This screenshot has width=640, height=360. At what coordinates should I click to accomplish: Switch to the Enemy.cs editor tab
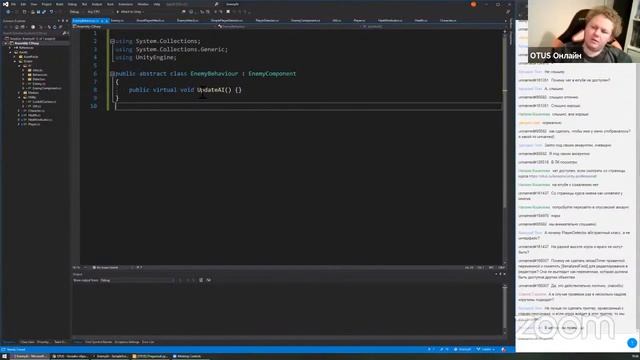pos(117,20)
